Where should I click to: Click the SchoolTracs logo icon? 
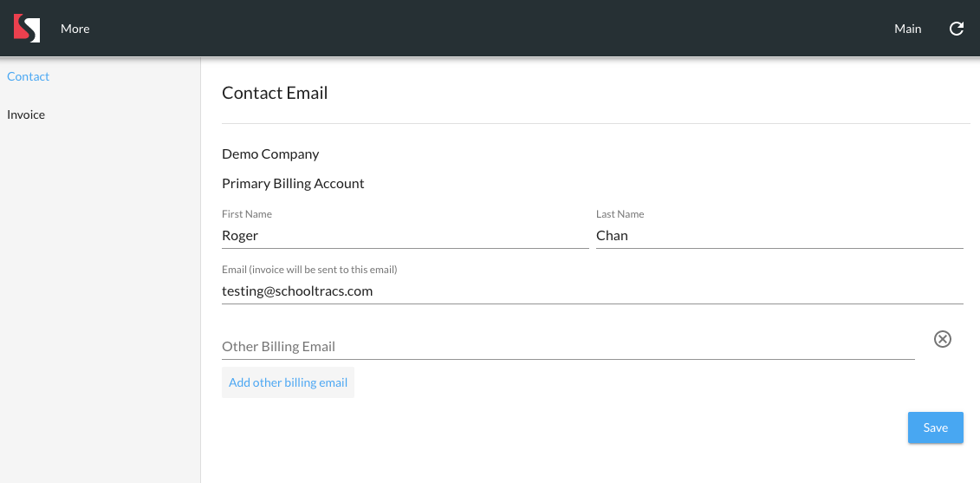(27, 29)
